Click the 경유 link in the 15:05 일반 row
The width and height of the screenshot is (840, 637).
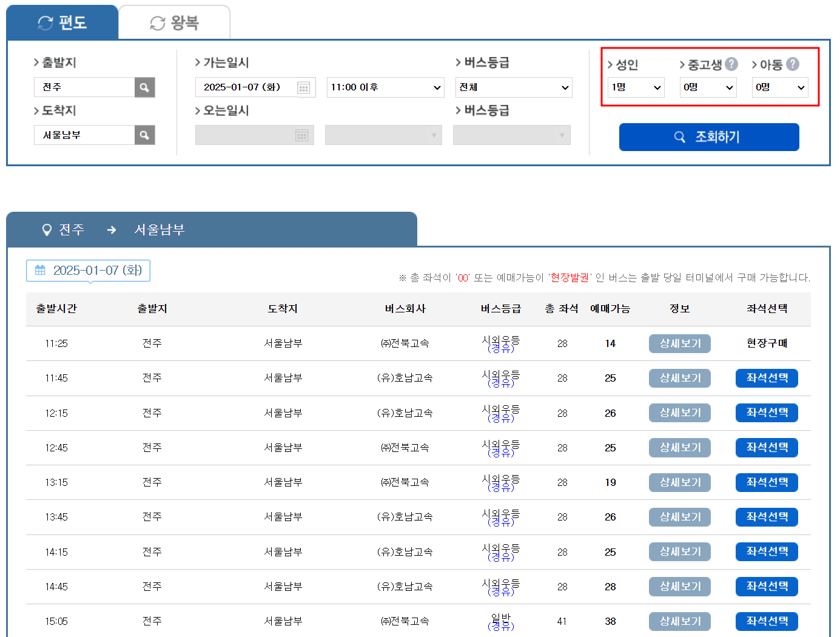click(501, 627)
